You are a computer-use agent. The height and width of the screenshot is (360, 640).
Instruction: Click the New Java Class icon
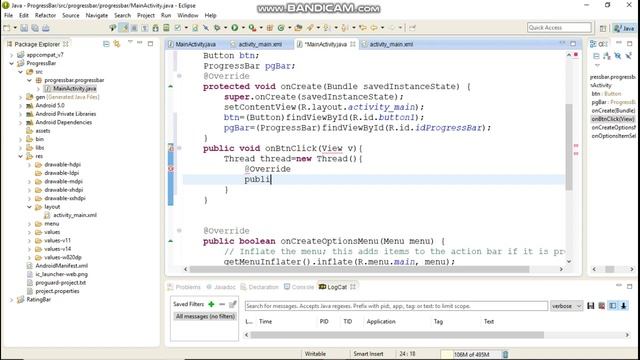pos(281,28)
